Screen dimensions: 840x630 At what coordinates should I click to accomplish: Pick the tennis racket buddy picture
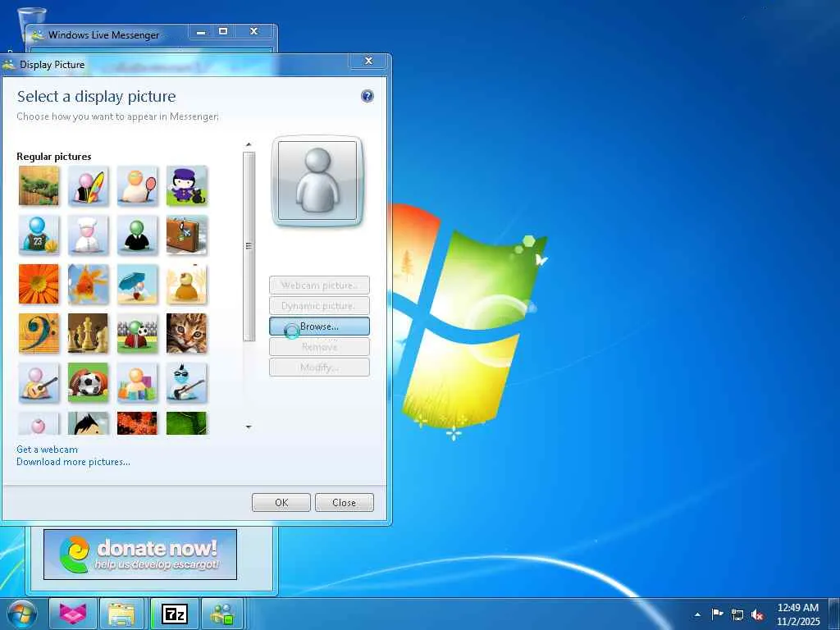coord(138,185)
